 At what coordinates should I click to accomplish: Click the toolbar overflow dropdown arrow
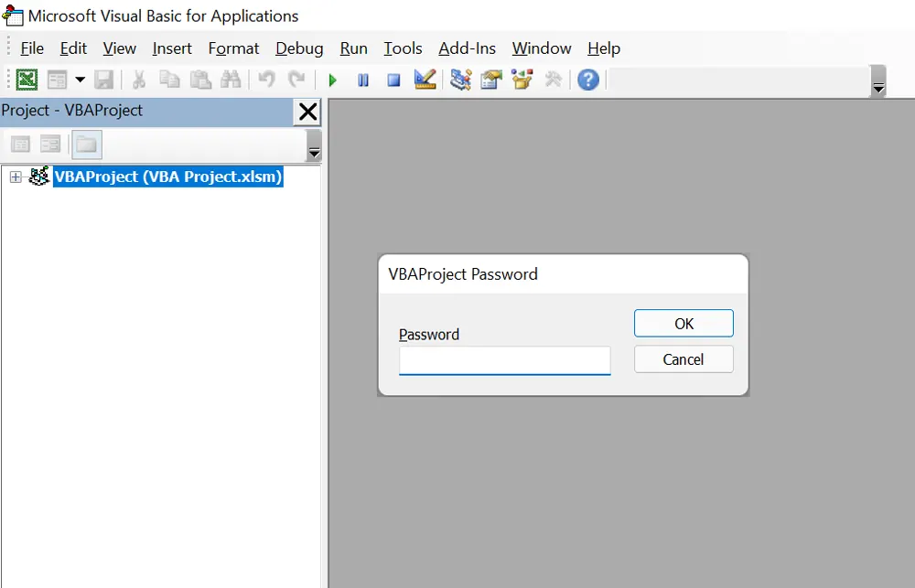coord(878,86)
